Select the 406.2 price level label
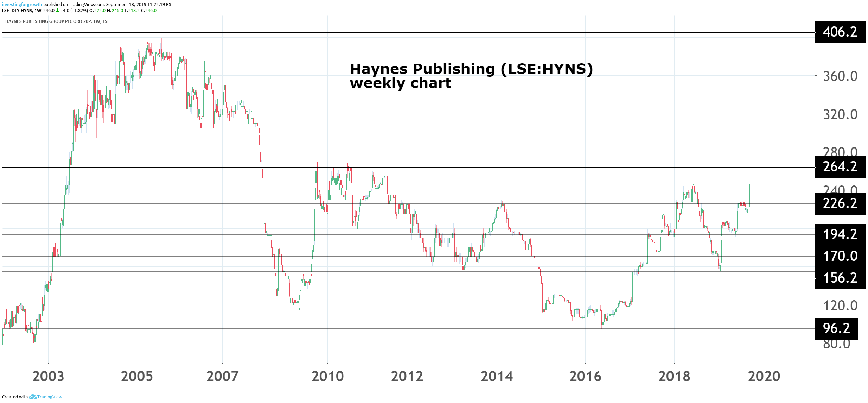This screenshot has width=868, height=403. point(840,32)
